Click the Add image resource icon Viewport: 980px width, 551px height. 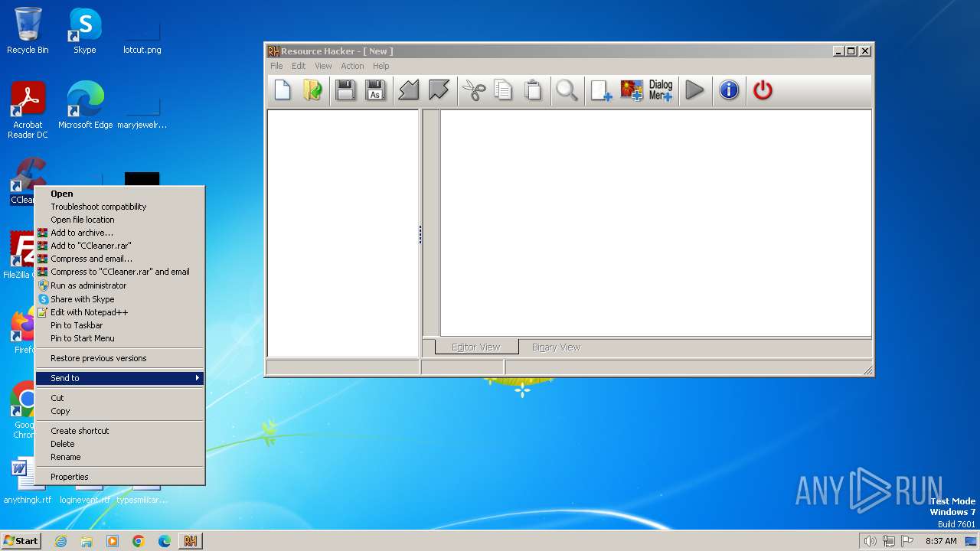point(631,90)
